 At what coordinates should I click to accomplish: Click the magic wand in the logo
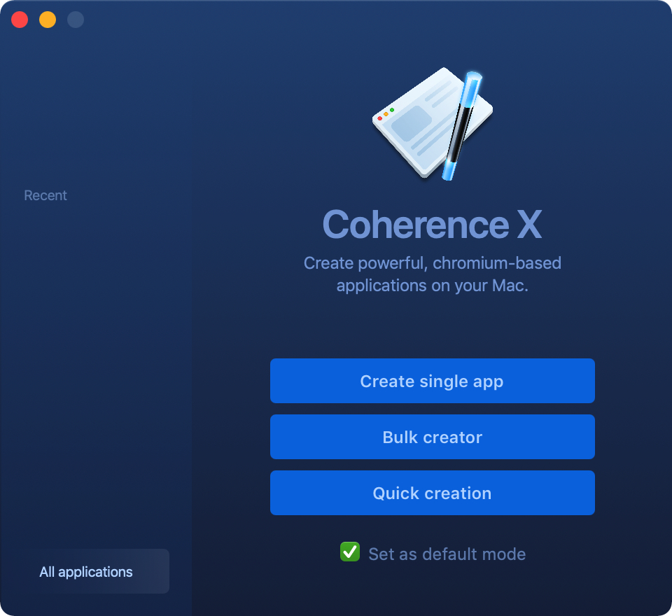click(x=460, y=126)
